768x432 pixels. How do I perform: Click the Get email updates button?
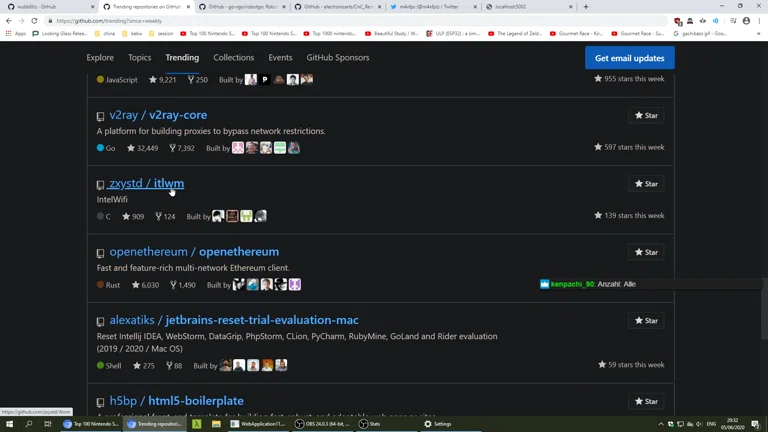(x=629, y=58)
